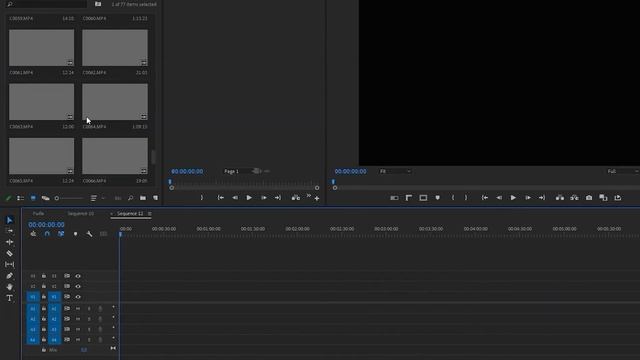Mark In point in program monitor
Image resolution: width=640 pixels, height=360 pixels.
click(x=453, y=198)
